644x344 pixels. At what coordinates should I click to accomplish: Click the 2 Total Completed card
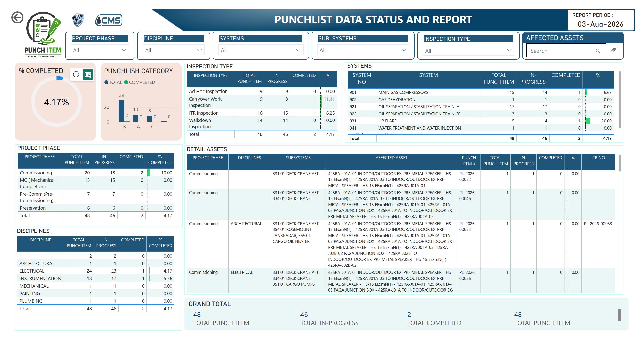(x=434, y=318)
